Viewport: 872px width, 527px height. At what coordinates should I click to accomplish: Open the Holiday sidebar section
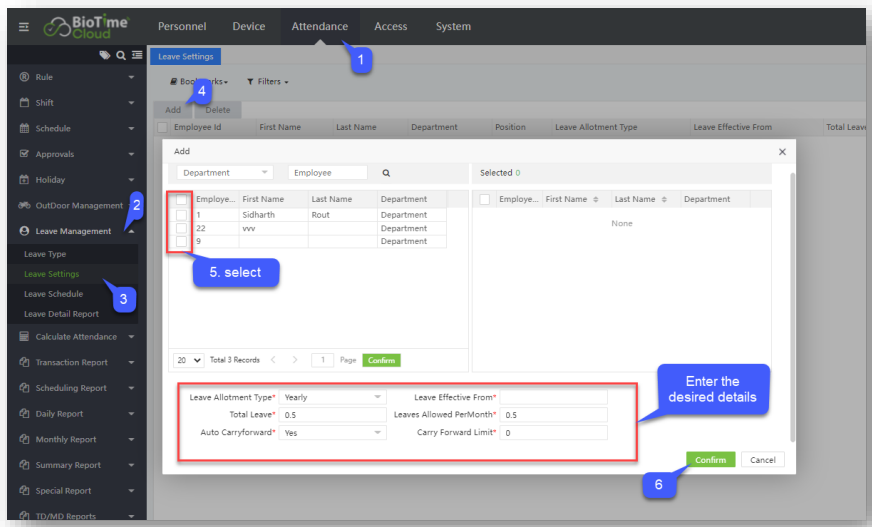(x=76, y=180)
